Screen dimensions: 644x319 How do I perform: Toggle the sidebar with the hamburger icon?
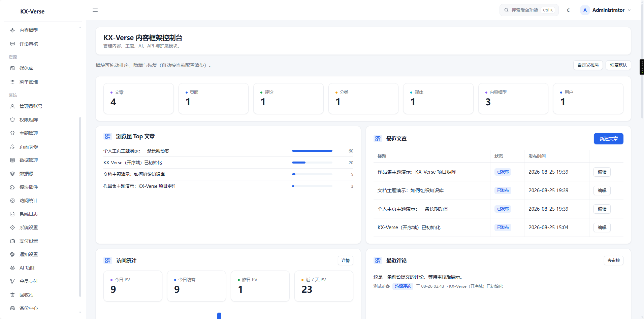click(x=95, y=10)
